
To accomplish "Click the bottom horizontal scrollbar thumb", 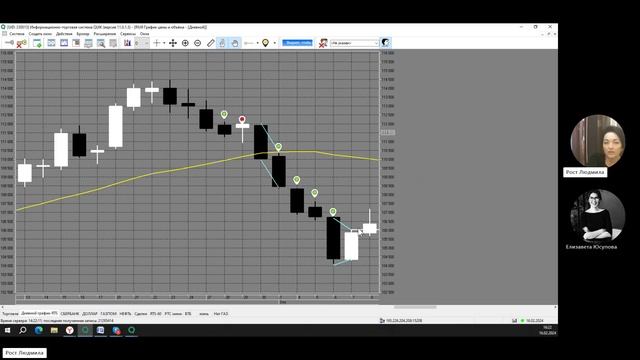I will (415, 307).
